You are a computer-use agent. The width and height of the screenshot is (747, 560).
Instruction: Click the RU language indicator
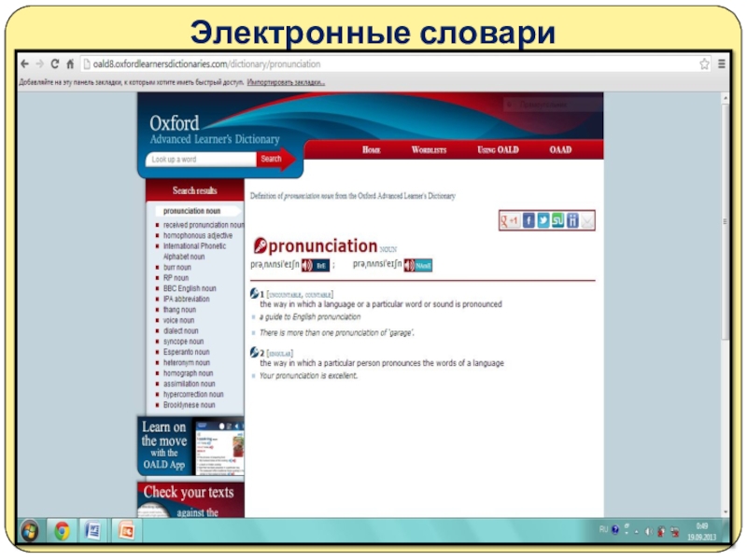[x=603, y=529]
